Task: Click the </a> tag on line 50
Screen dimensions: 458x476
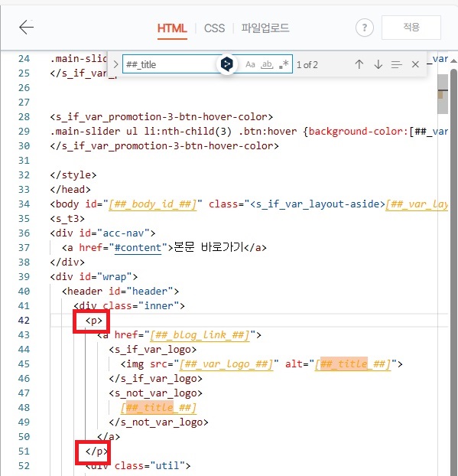Action: pos(109,437)
